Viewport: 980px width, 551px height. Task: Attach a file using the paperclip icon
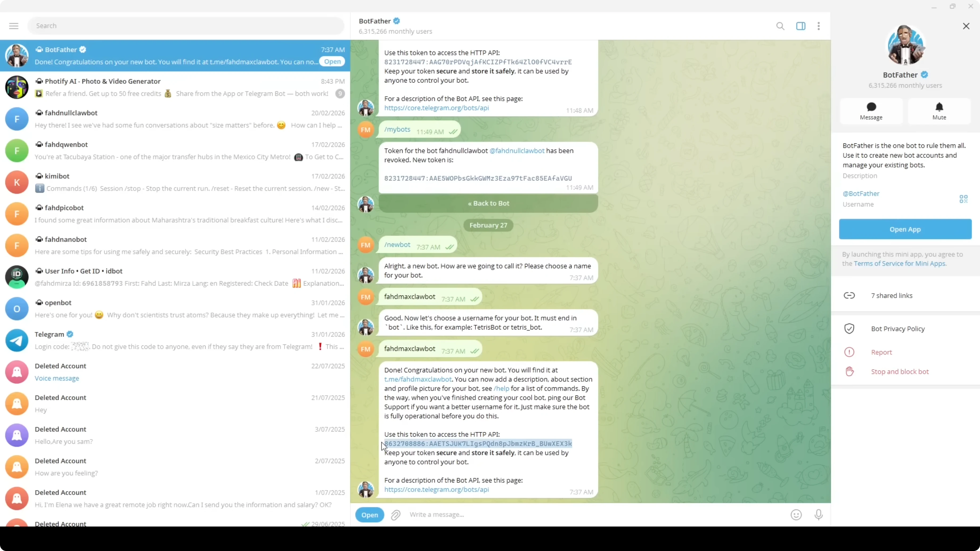coord(396,515)
